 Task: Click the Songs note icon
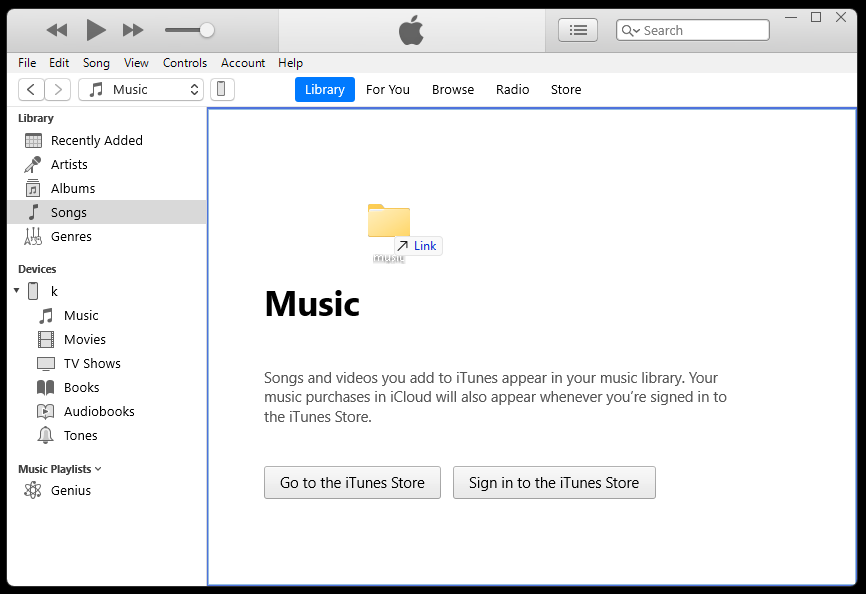34,212
